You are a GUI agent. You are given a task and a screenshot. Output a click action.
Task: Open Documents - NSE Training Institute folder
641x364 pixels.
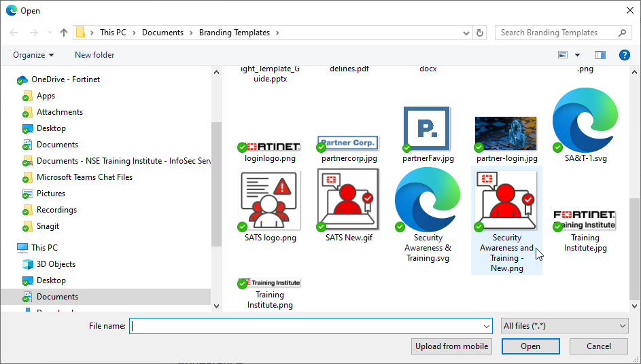point(124,161)
